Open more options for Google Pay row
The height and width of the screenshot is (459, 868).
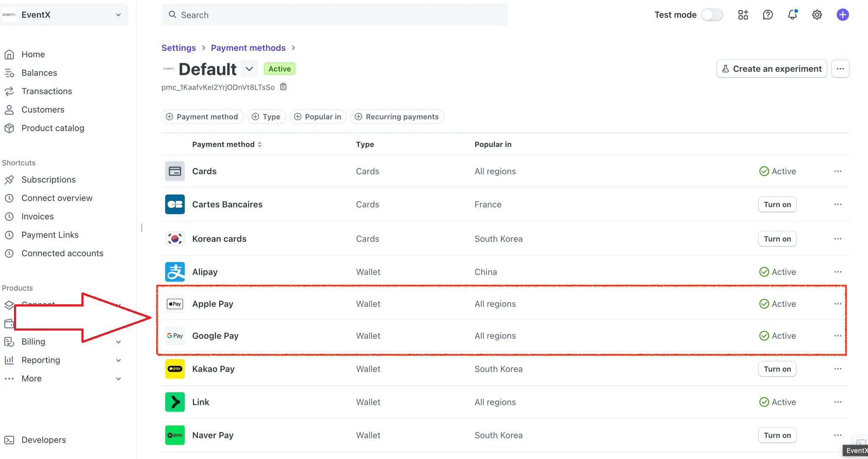coord(837,336)
